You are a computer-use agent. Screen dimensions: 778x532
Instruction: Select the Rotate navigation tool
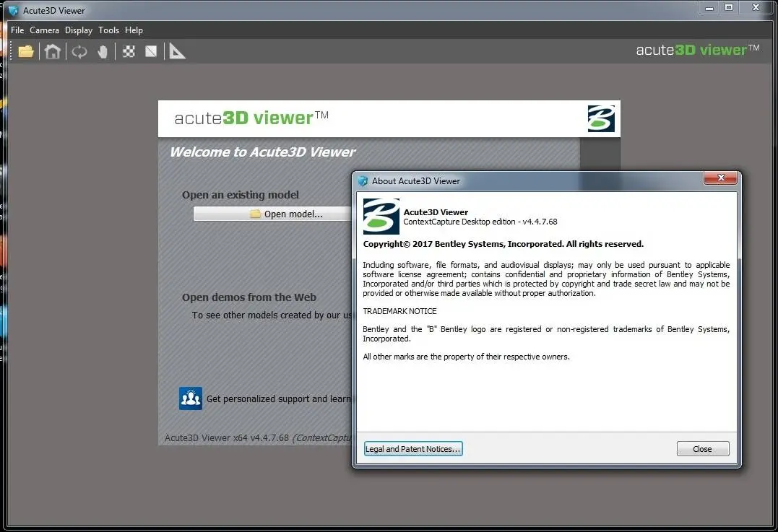(79, 51)
